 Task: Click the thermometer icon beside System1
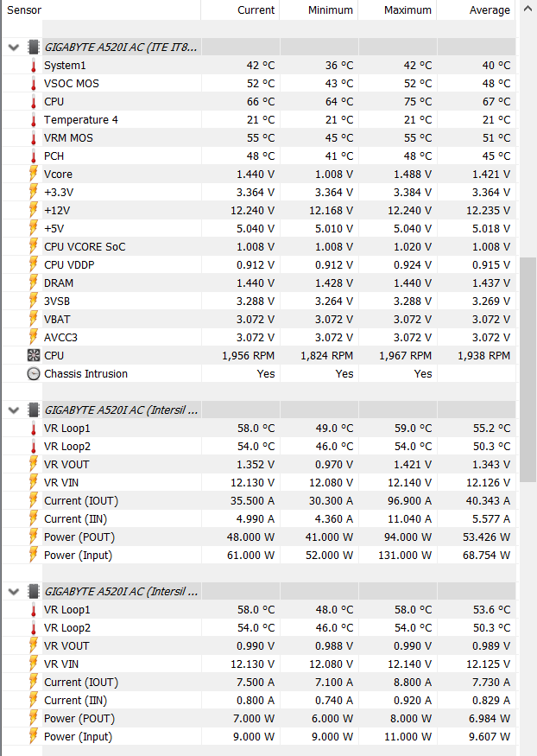(34, 66)
